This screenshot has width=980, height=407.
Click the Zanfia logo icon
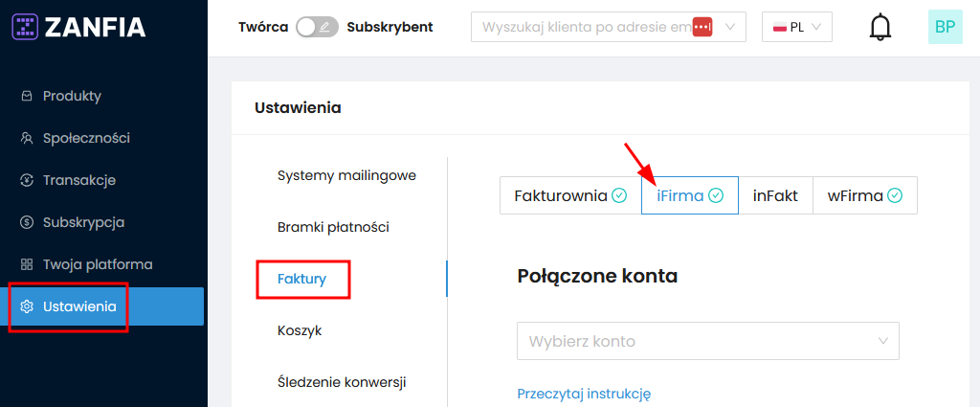point(25,27)
